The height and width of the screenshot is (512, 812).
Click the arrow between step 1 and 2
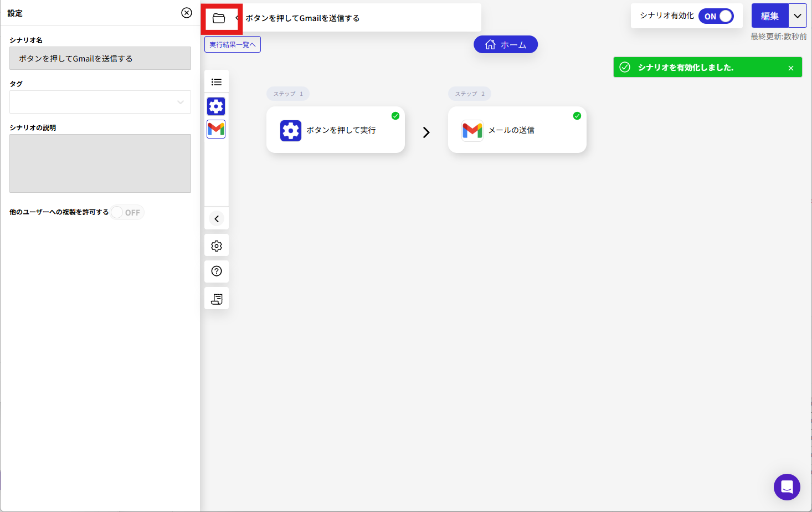(426, 132)
